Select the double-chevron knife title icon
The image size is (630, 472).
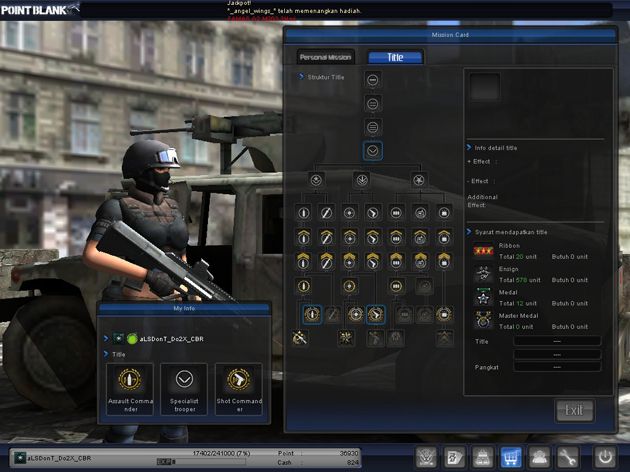coord(326,261)
